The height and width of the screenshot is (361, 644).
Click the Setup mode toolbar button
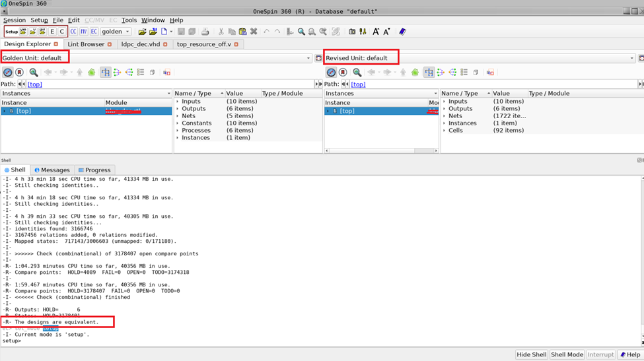point(12,32)
